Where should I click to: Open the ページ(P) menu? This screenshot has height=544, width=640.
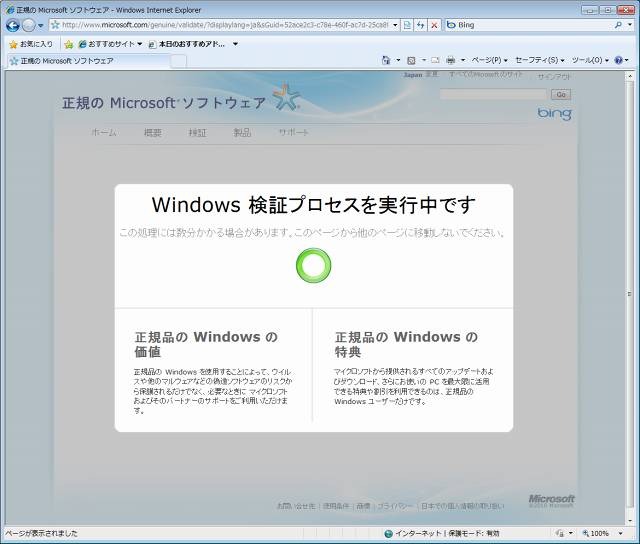(489, 60)
